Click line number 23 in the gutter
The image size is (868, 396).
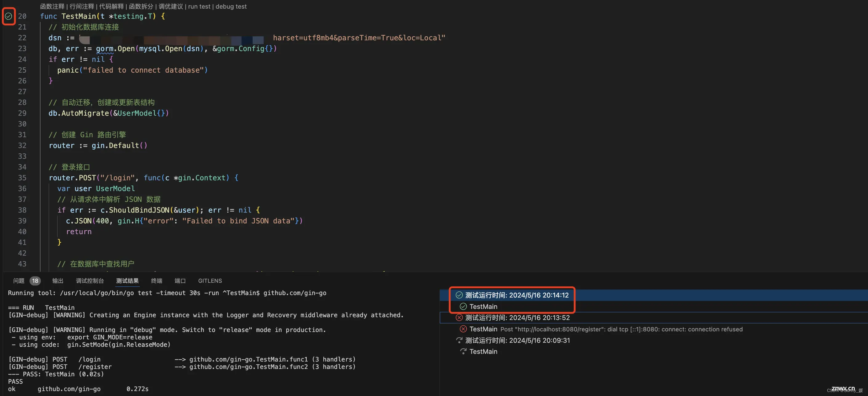point(22,49)
